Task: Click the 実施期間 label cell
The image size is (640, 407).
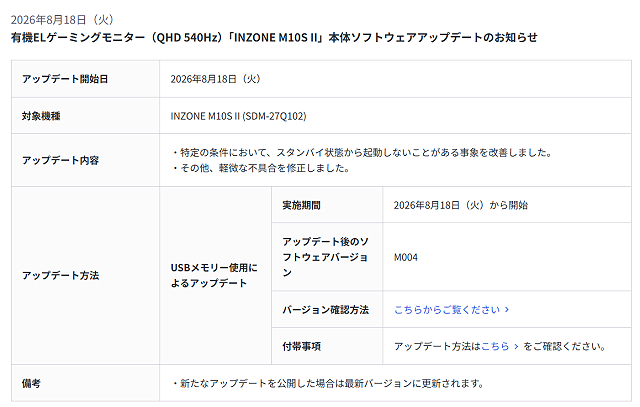Action: tap(327, 205)
